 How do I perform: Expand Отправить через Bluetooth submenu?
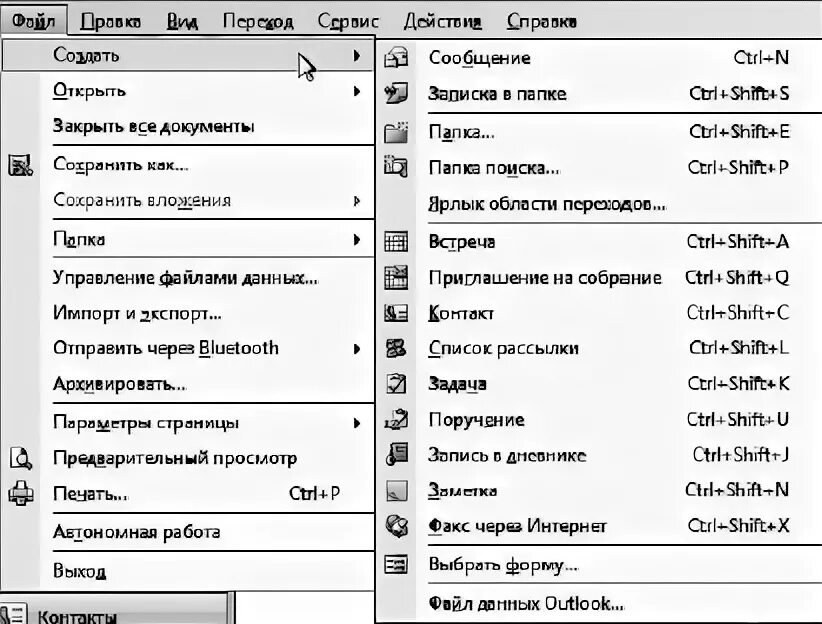357,349
